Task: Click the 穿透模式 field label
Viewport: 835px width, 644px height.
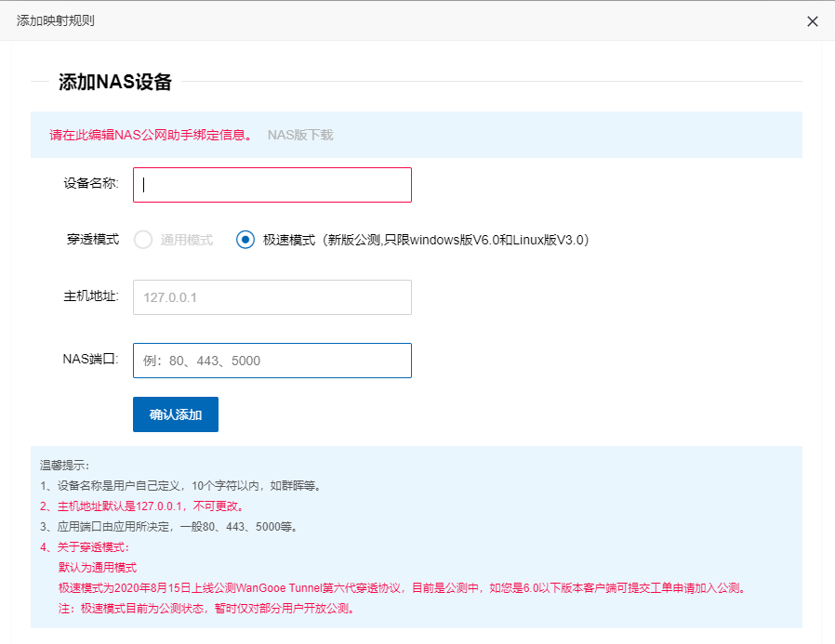Action: point(92,240)
